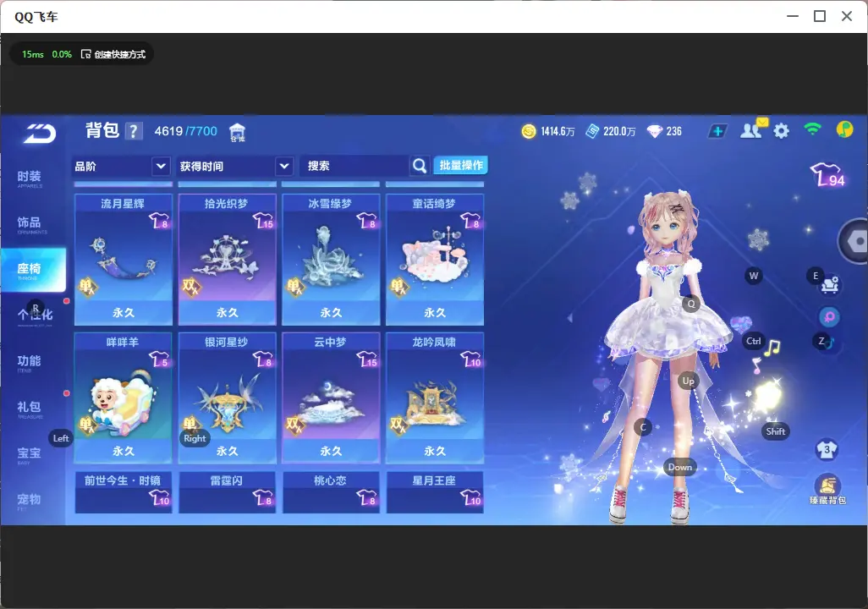Select the 流月星辉 seat card
Viewport: 868px width, 609px height.
pyautogui.click(x=124, y=259)
